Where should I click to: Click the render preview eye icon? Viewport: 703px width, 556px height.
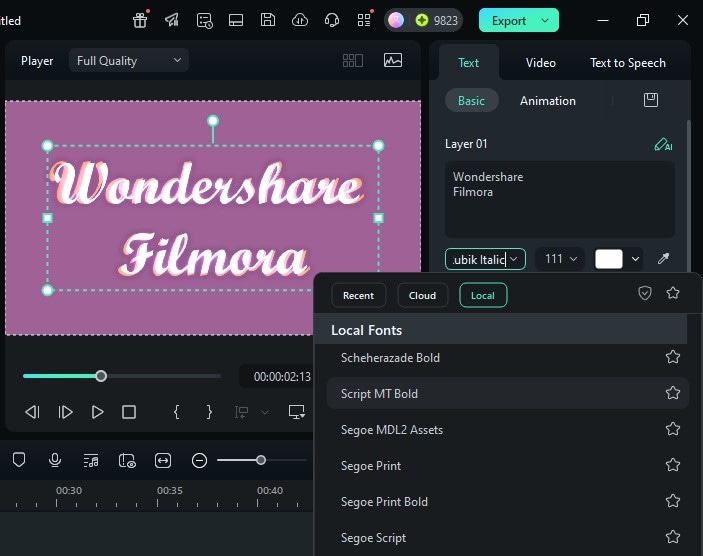pyautogui.click(x=127, y=460)
